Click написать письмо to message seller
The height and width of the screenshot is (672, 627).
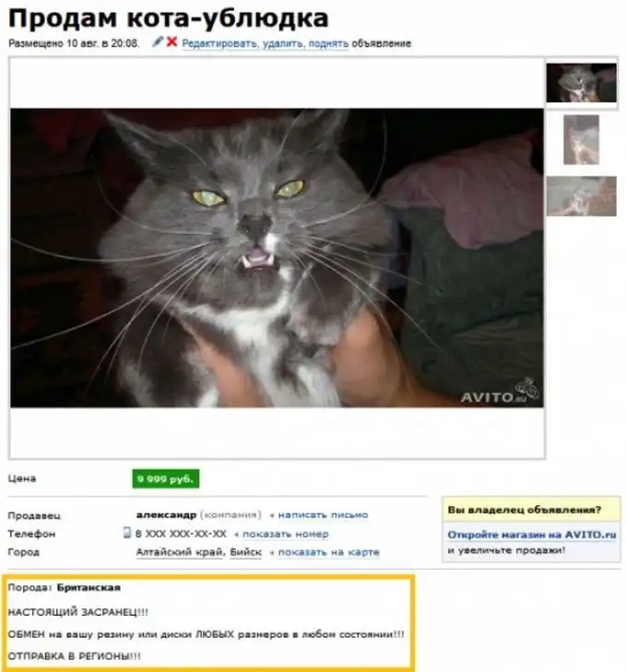click(323, 514)
